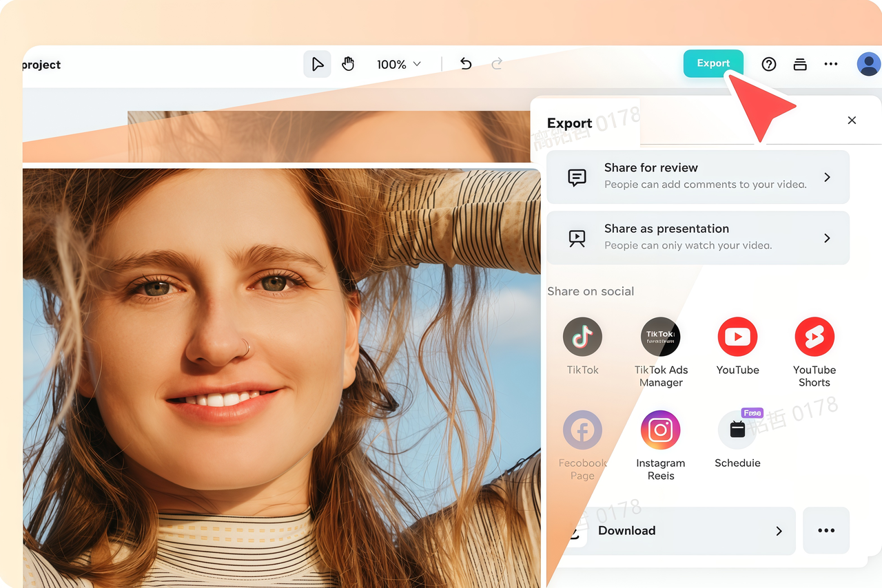Activate the hand pan tool
882x588 pixels.
pyautogui.click(x=348, y=63)
